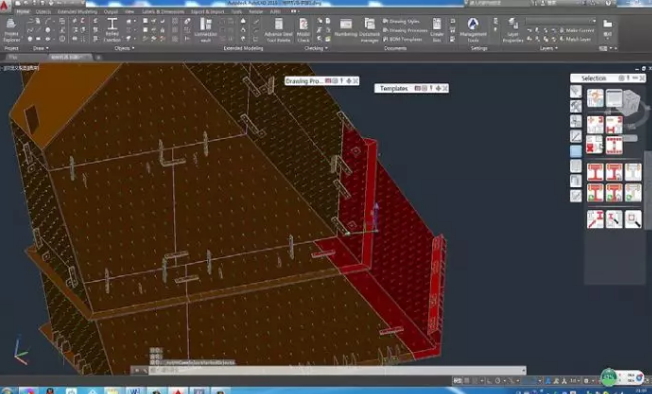Click the Match Layer button

tap(575, 39)
